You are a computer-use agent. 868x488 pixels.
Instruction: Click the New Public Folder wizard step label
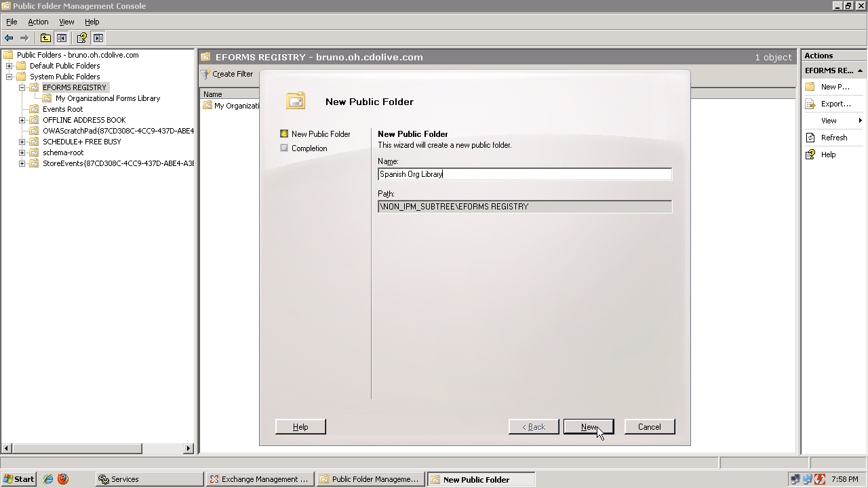321,134
